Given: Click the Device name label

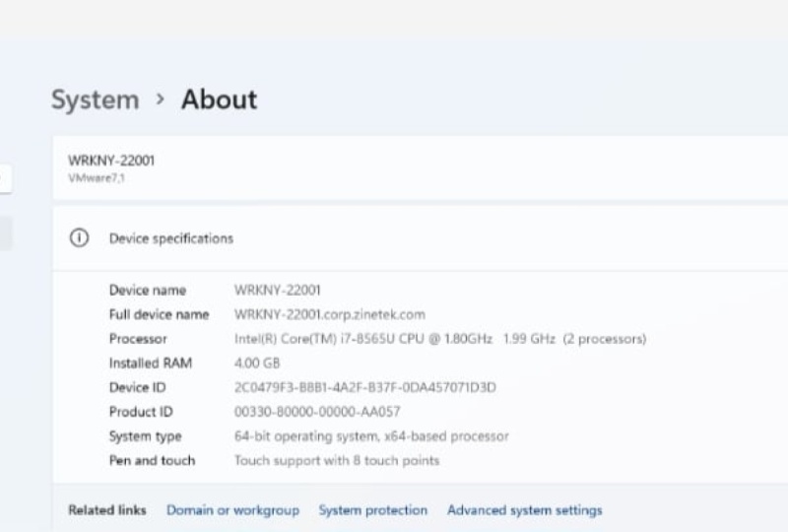Looking at the screenshot, I should pyautogui.click(x=148, y=290).
